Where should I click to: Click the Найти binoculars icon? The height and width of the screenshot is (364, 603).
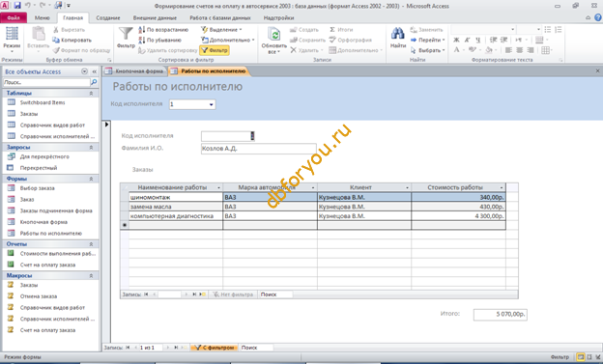[397, 34]
